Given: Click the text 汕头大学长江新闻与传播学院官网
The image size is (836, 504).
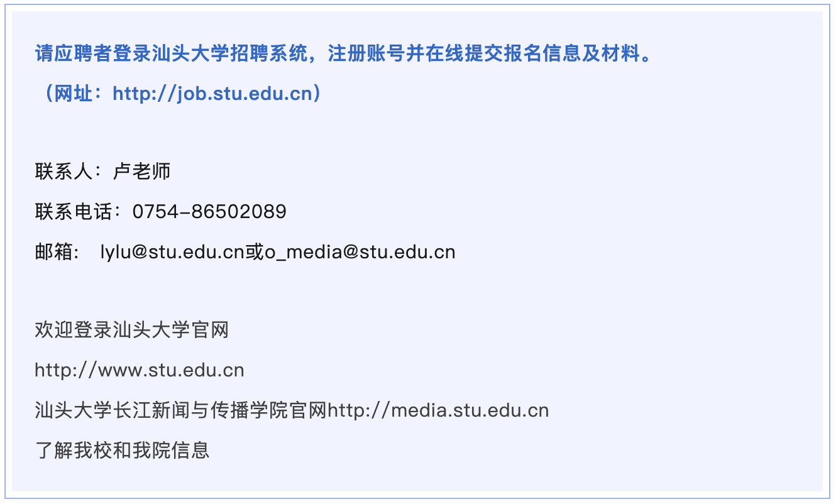Looking at the screenshot, I should [x=181, y=411].
